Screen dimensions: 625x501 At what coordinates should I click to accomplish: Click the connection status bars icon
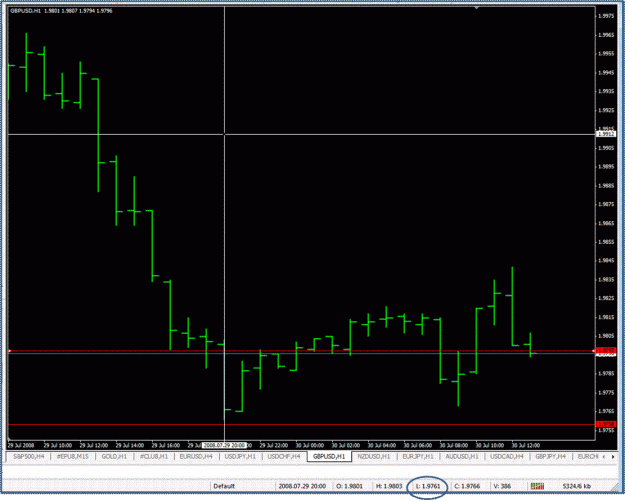tap(537, 486)
